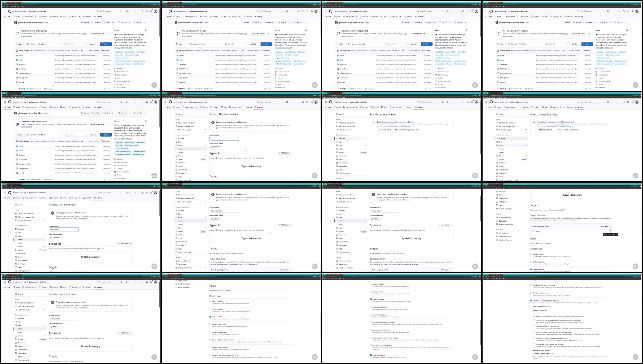The image size is (643, 364).
Task: Check Dismiss stale pull request approvals
Action: tap(534, 320)
